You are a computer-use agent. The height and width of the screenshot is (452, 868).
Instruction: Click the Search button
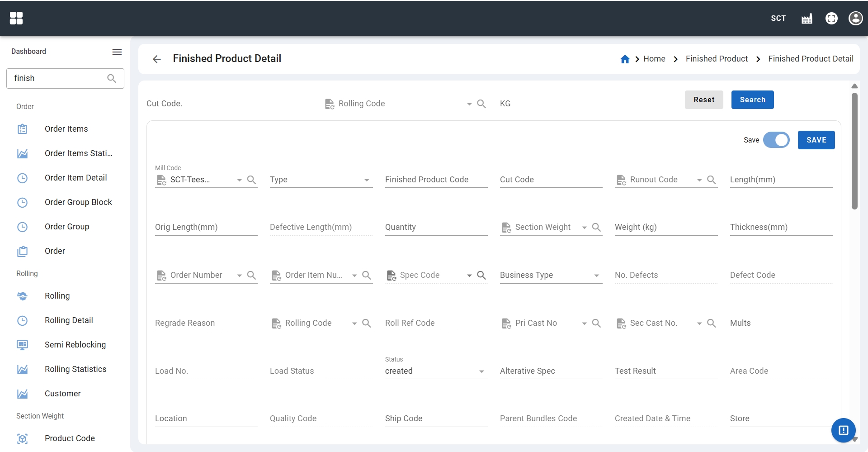pos(752,100)
